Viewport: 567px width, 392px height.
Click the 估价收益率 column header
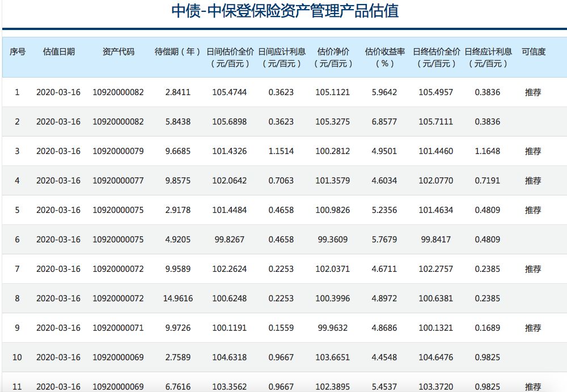385,57
